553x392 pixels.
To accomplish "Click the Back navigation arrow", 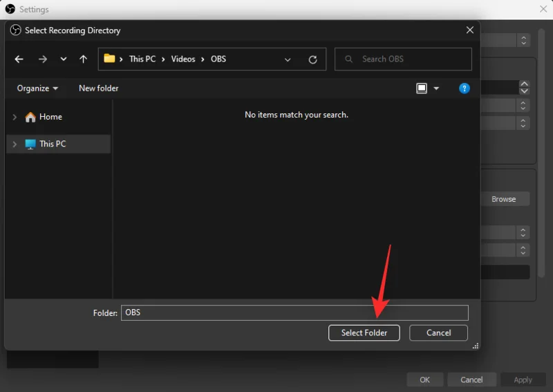I will click(x=19, y=59).
